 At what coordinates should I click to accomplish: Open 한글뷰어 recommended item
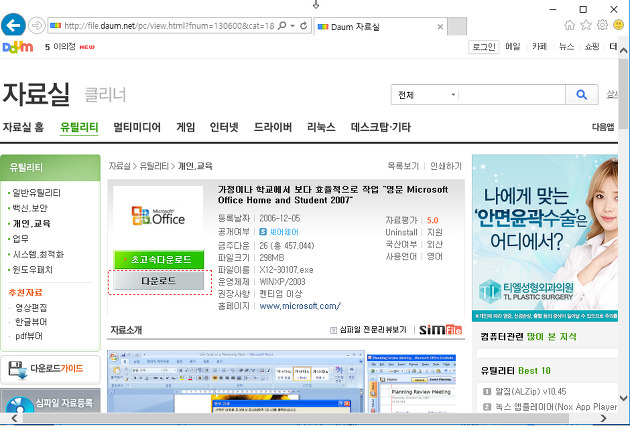click(x=31, y=322)
